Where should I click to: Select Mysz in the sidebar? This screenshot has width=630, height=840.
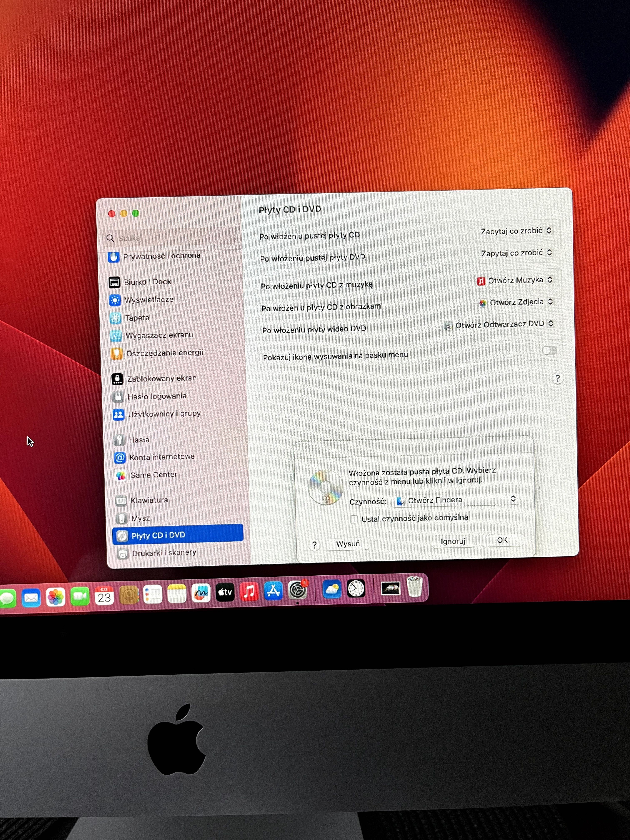tap(133, 518)
